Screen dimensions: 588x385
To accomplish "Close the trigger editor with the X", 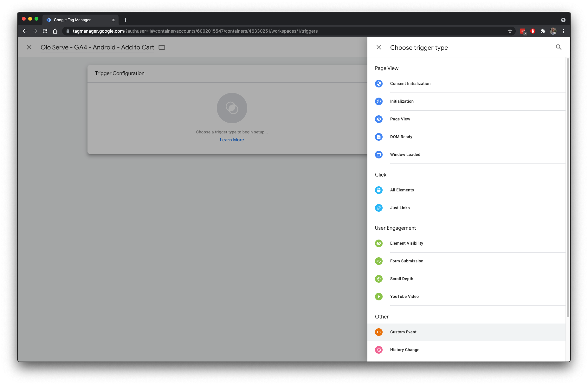I will coord(29,47).
